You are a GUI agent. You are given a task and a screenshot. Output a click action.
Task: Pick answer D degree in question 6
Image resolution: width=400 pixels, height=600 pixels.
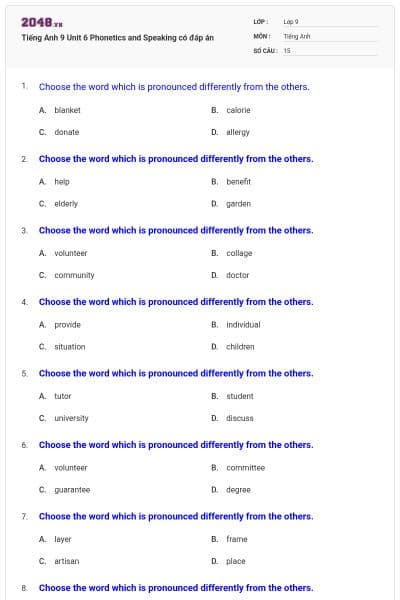231,490
